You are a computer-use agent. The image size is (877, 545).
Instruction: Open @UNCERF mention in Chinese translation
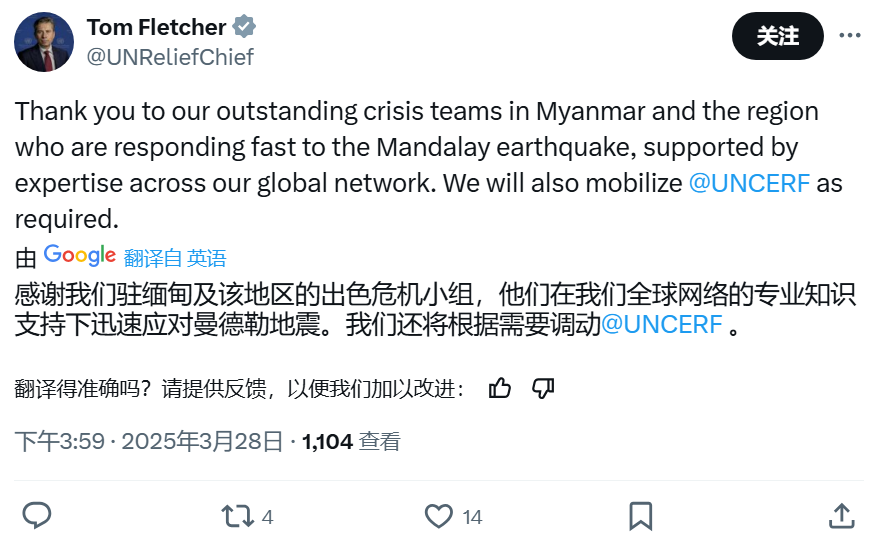(x=661, y=325)
